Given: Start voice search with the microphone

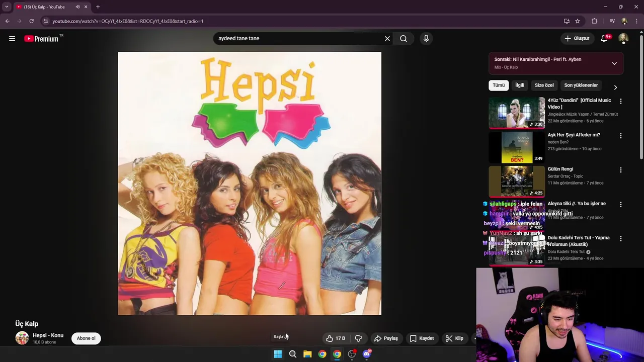Looking at the screenshot, I should pos(426,39).
